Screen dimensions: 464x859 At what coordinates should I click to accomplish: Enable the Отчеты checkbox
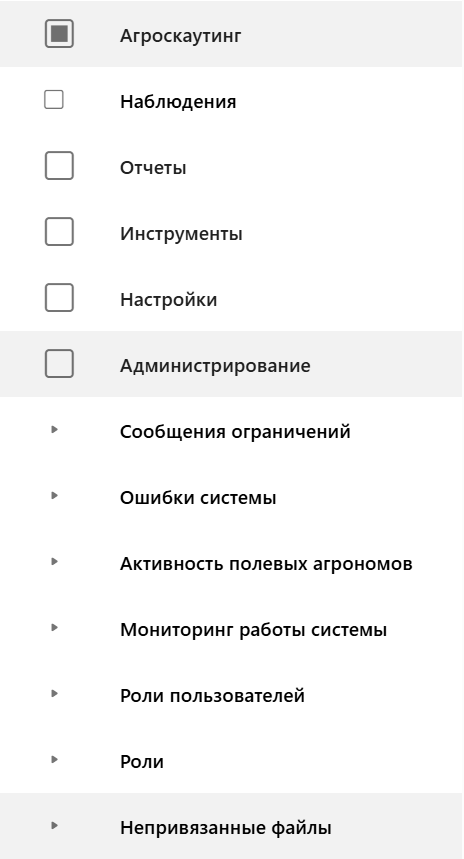click(x=59, y=166)
